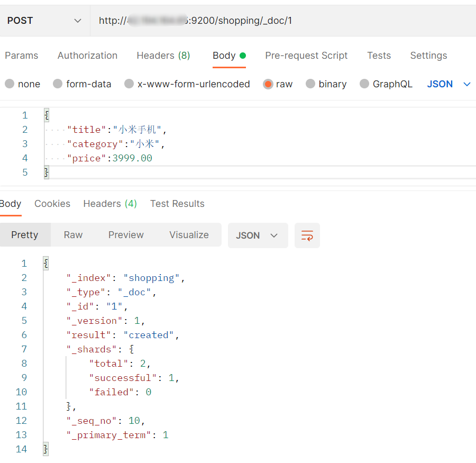Open the response format JSON dropdown
Viewport: 476px width, 463px height.
coord(258,235)
